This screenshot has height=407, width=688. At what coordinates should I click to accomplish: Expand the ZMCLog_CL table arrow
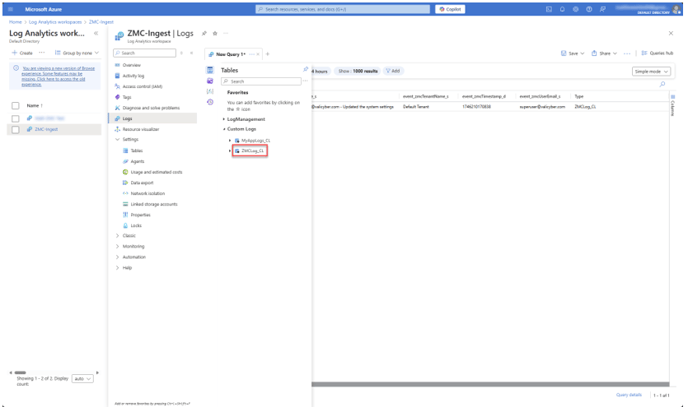pos(229,151)
